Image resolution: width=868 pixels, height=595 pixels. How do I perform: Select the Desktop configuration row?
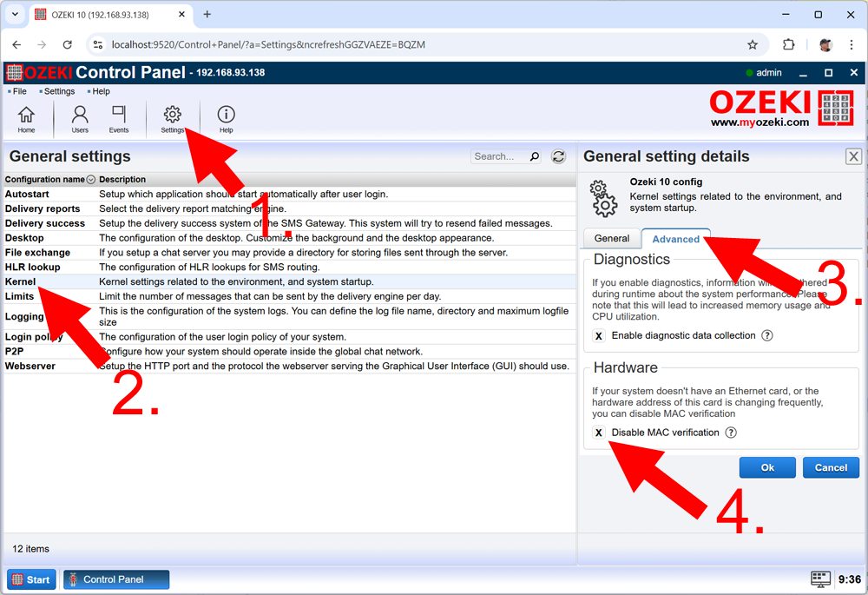290,238
